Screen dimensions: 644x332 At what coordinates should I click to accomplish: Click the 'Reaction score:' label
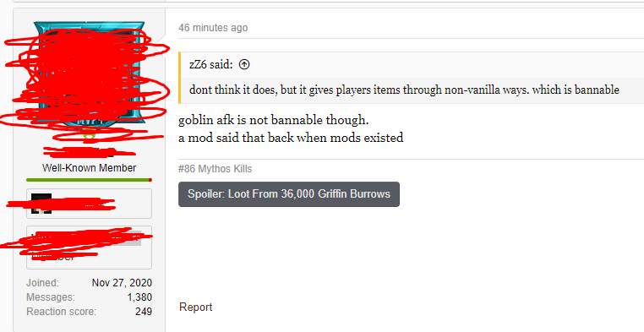(61, 312)
